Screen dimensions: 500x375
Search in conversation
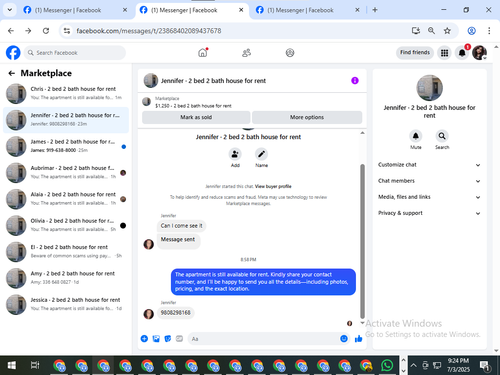[442, 136]
